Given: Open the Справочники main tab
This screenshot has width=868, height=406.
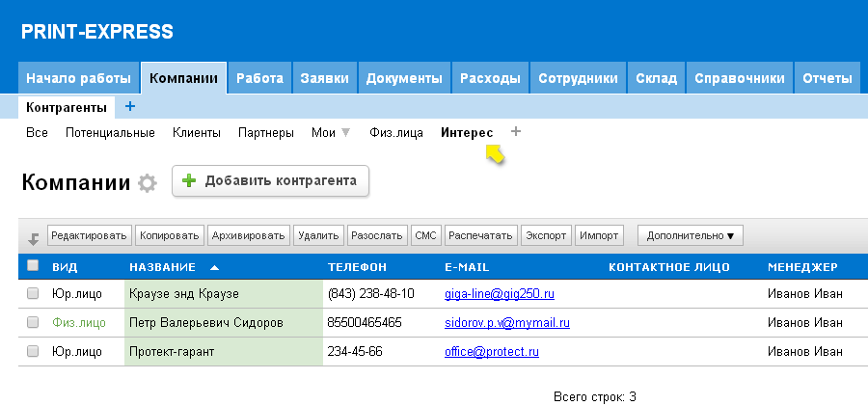Looking at the screenshot, I should [x=740, y=78].
